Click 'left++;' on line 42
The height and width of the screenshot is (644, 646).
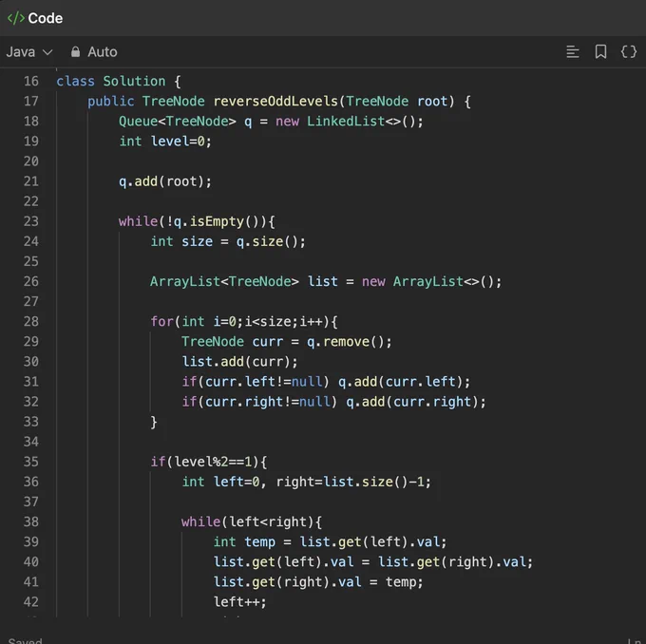point(239,602)
